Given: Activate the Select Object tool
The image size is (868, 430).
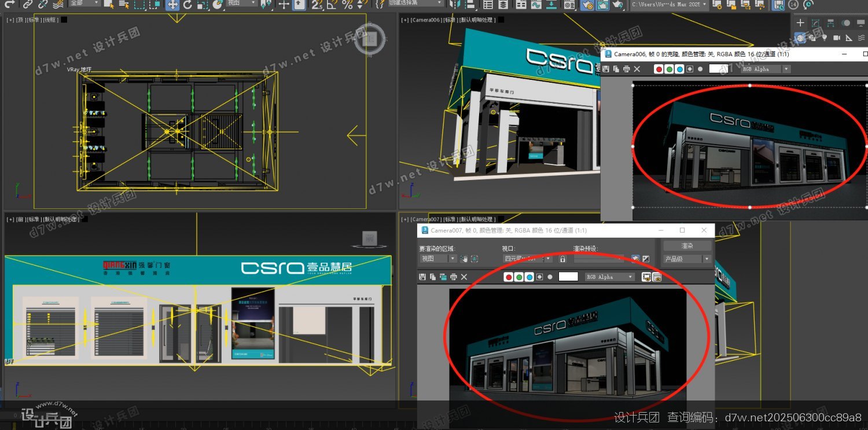Looking at the screenshot, I should [109, 4].
